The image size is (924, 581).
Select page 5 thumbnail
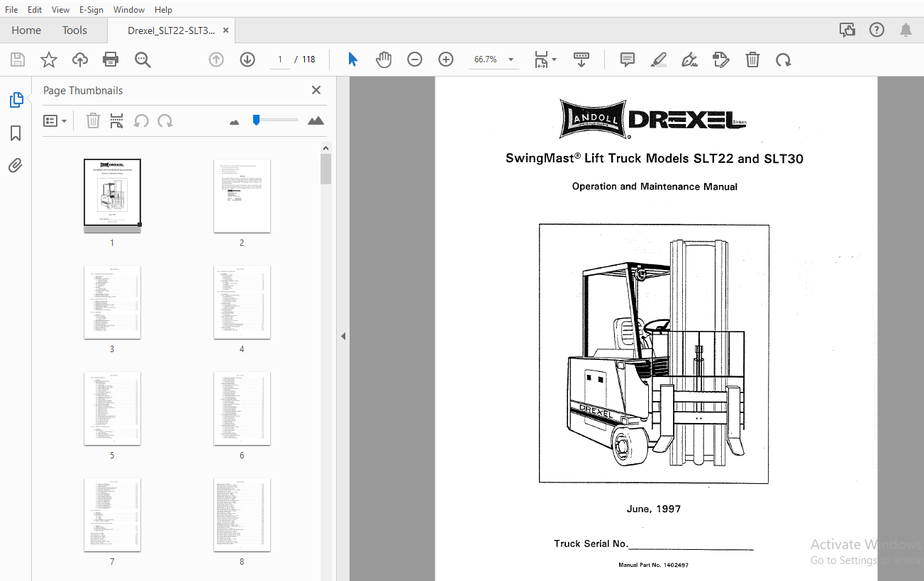pos(112,408)
